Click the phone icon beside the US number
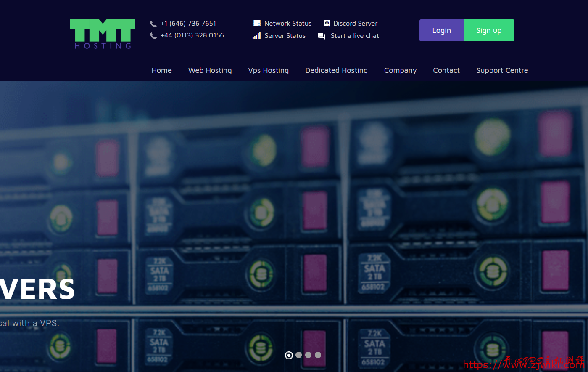 click(153, 24)
